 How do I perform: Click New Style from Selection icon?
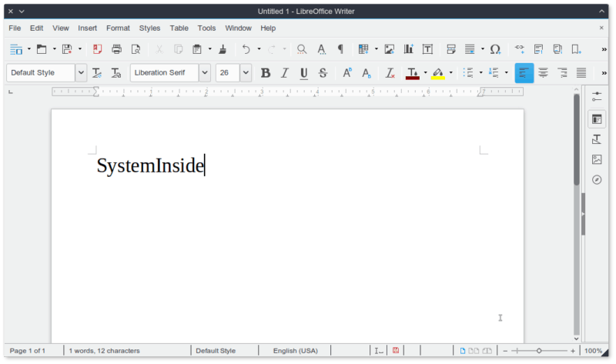(x=116, y=73)
